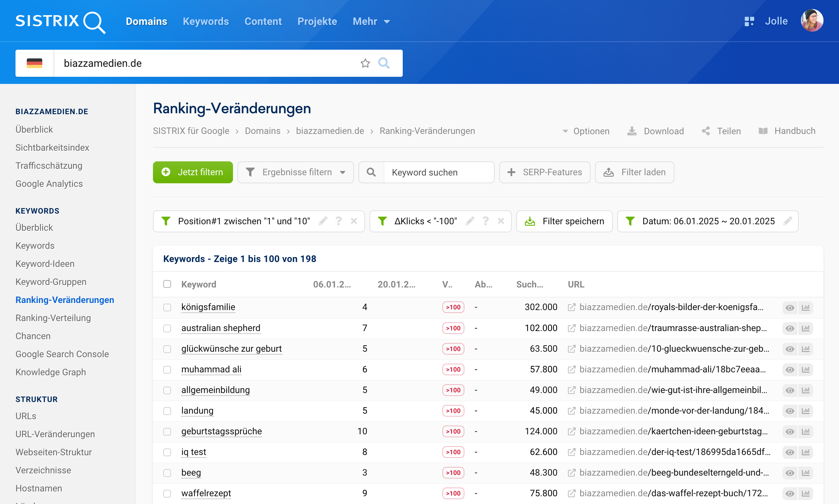The width and height of the screenshot is (839, 504).
Task: Click the external link icon beside muhammad ali URL
Action: pos(572,369)
